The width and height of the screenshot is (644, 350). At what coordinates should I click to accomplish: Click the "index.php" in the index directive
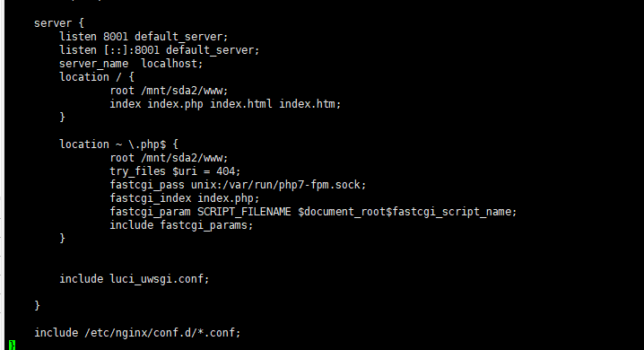(x=176, y=104)
